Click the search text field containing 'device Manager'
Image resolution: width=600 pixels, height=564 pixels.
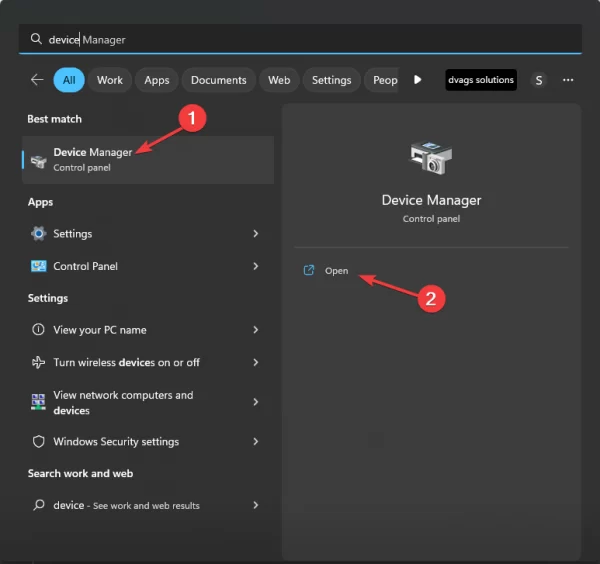pyautogui.click(x=300, y=39)
